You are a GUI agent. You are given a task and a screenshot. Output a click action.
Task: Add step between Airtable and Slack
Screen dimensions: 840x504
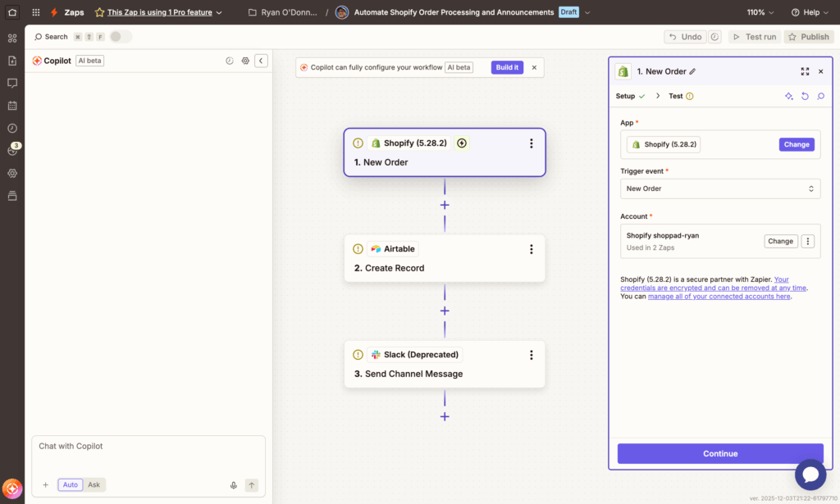click(445, 311)
